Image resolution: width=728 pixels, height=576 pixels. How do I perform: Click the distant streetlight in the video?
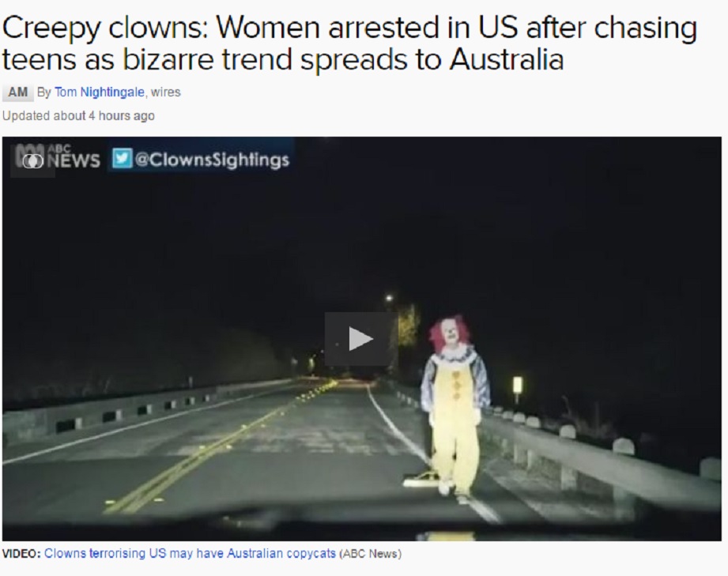[x=389, y=298]
